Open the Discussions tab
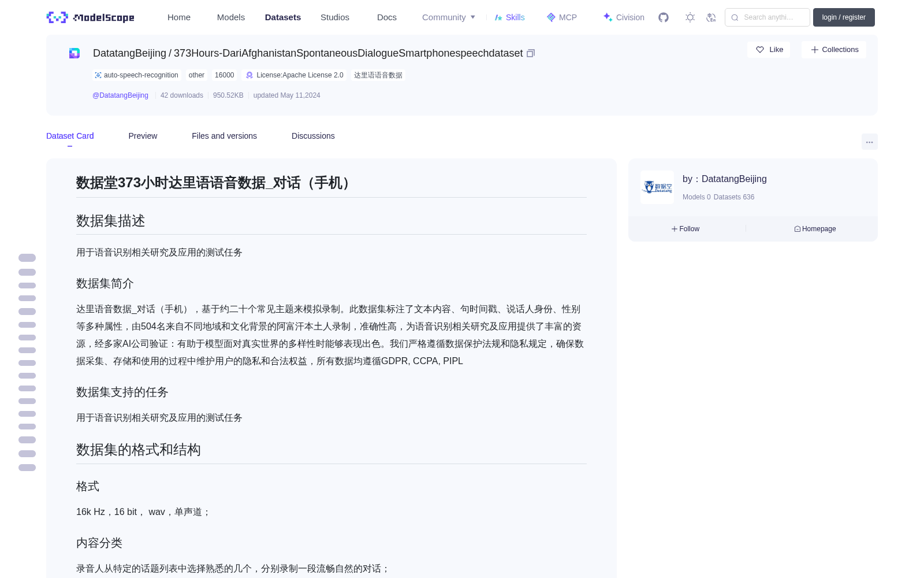Viewport: 924px width, 578px height. (x=313, y=136)
